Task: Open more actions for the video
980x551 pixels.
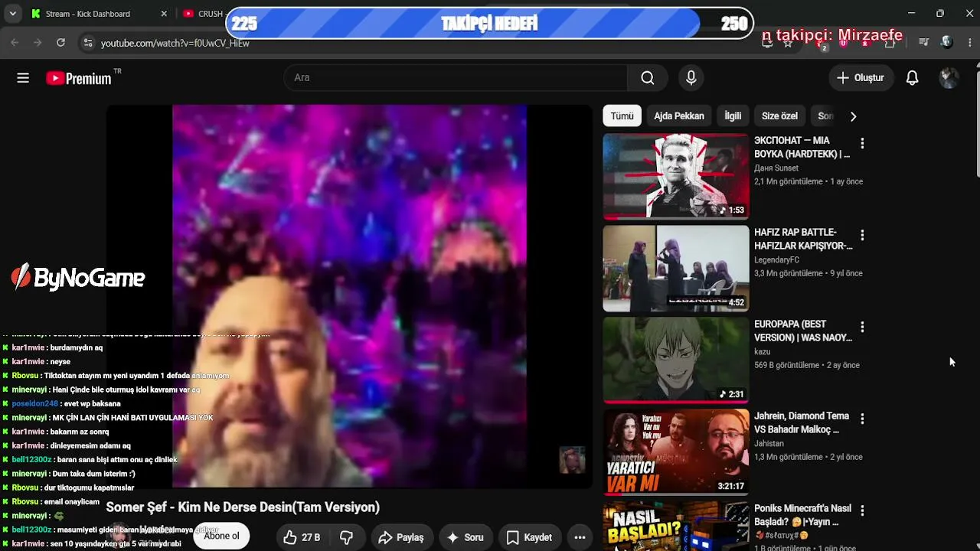Action: (x=580, y=537)
